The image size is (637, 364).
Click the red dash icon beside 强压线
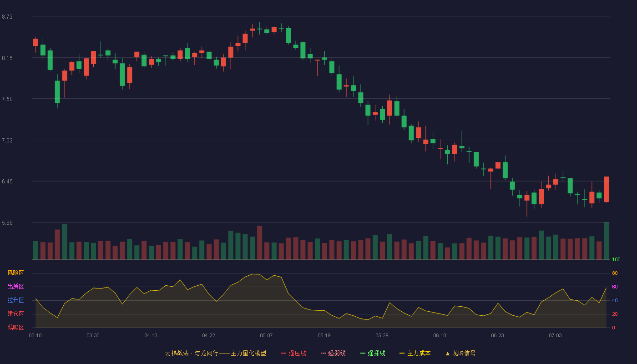(x=284, y=353)
